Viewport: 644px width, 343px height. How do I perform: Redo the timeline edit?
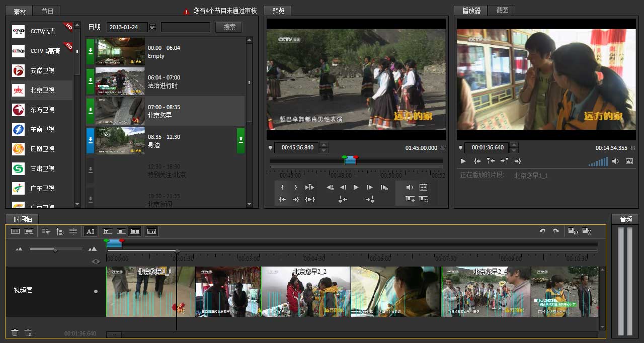click(x=556, y=231)
